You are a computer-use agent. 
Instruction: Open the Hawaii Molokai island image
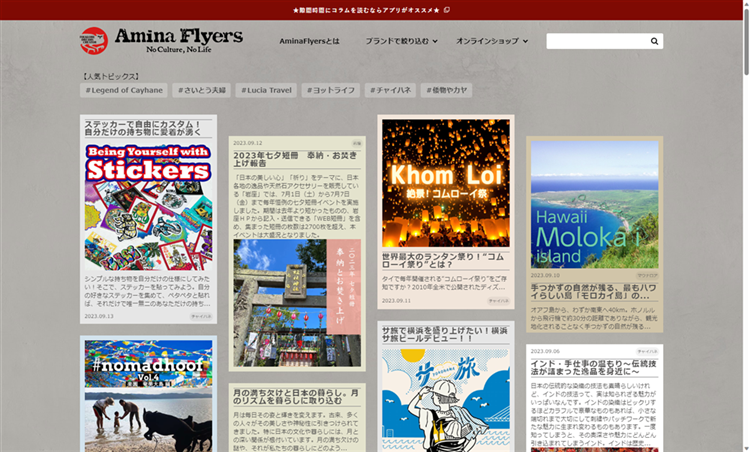(x=595, y=204)
